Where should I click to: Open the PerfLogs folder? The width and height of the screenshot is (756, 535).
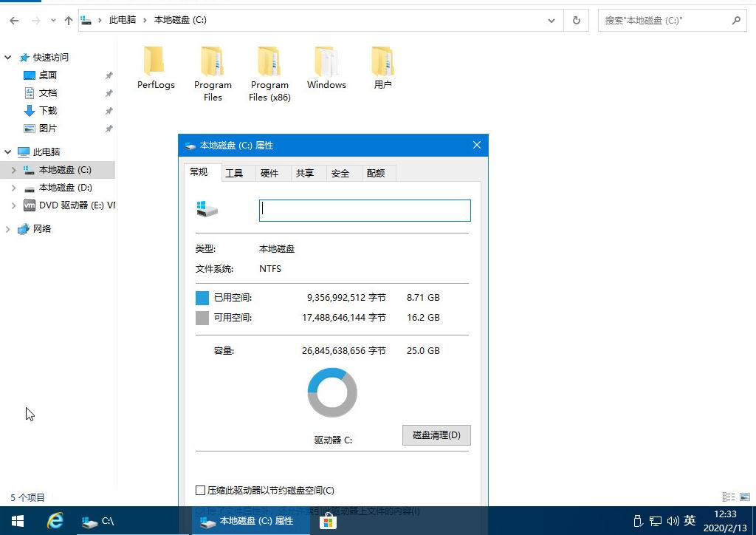[156, 69]
